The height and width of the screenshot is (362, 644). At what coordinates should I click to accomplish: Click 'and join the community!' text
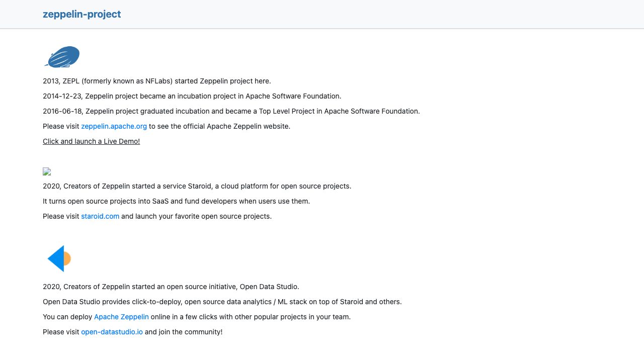click(184, 332)
